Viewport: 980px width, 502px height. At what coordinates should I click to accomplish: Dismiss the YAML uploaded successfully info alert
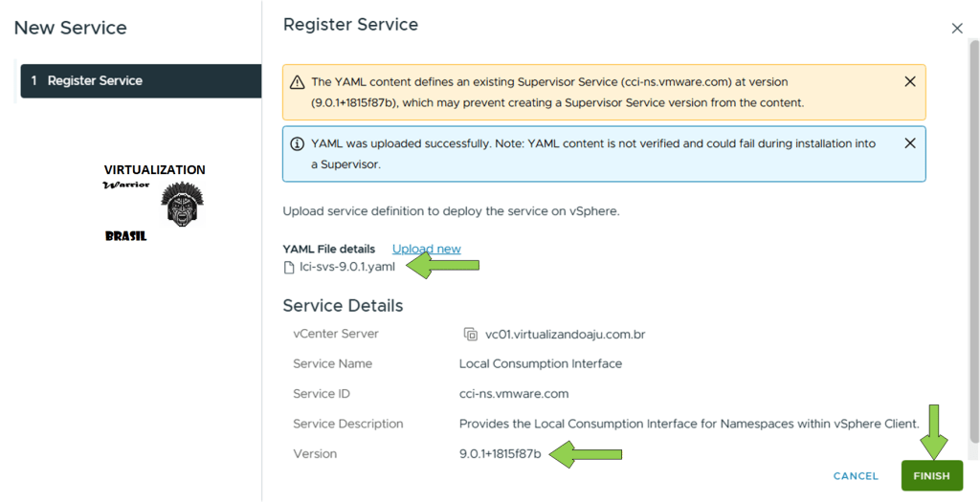point(910,143)
